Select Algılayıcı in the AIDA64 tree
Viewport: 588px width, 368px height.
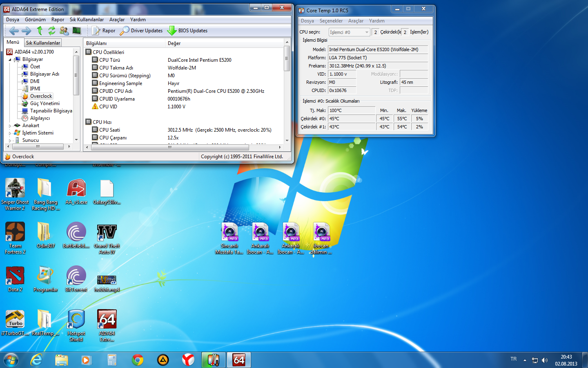pos(40,118)
